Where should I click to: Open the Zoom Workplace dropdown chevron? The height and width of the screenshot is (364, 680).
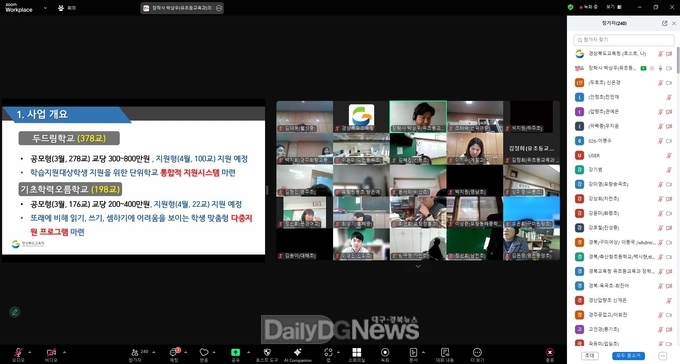tap(45, 8)
